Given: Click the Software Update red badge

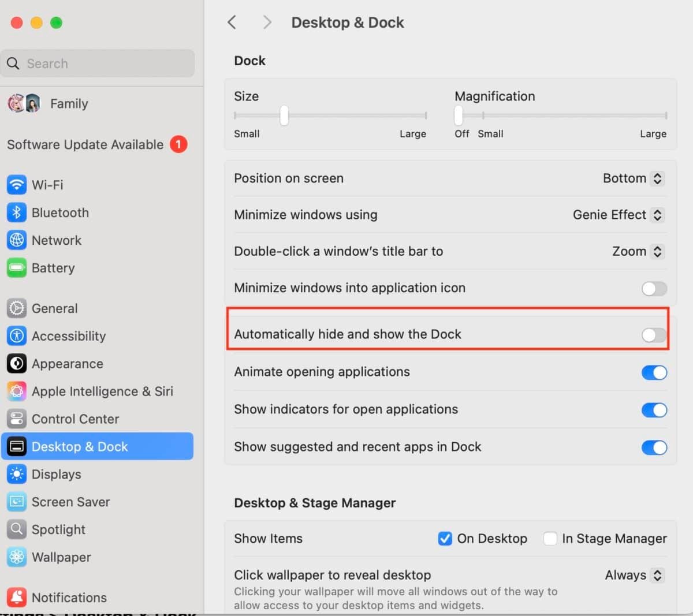Looking at the screenshot, I should click(x=178, y=144).
